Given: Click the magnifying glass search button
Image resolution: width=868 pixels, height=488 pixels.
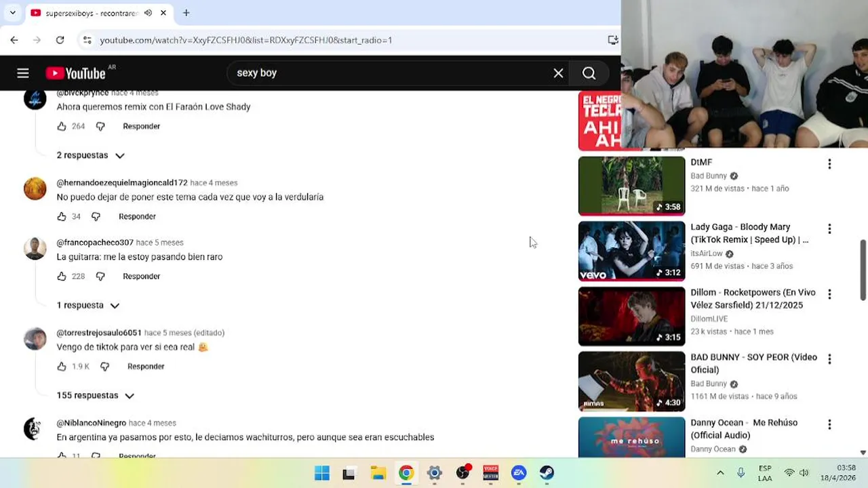Looking at the screenshot, I should [589, 73].
